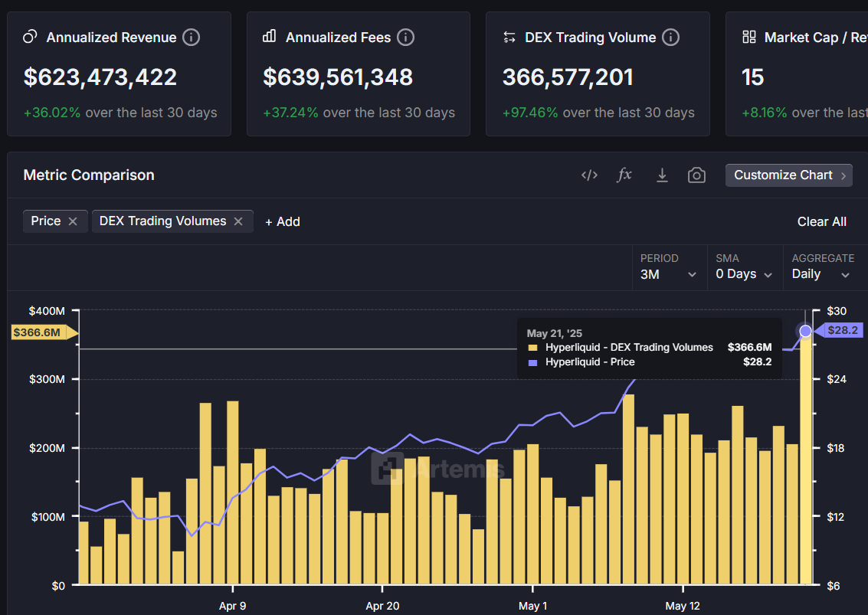
Task: Click the Market Cap grid icon
Action: tap(749, 37)
